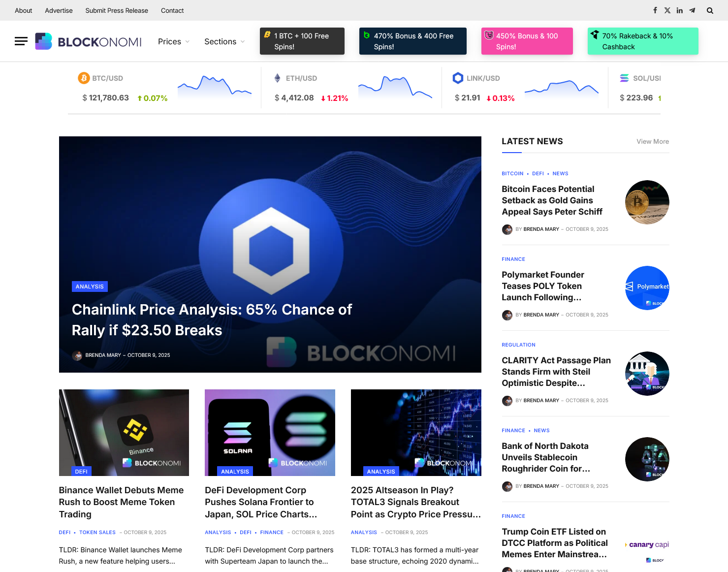Click the X (Twitter) icon
The height and width of the screenshot is (572, 728).
[667, 10]
